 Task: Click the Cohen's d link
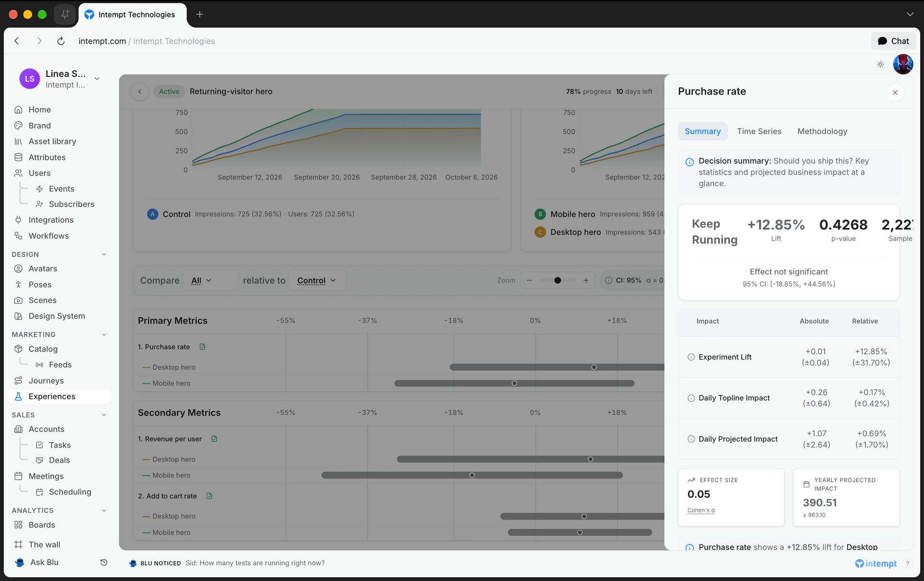pos(701,510)
